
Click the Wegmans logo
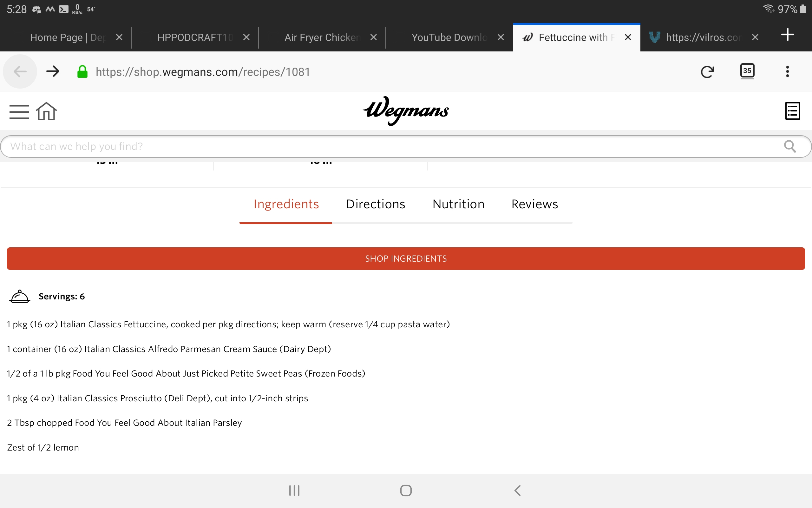point(406,111)
